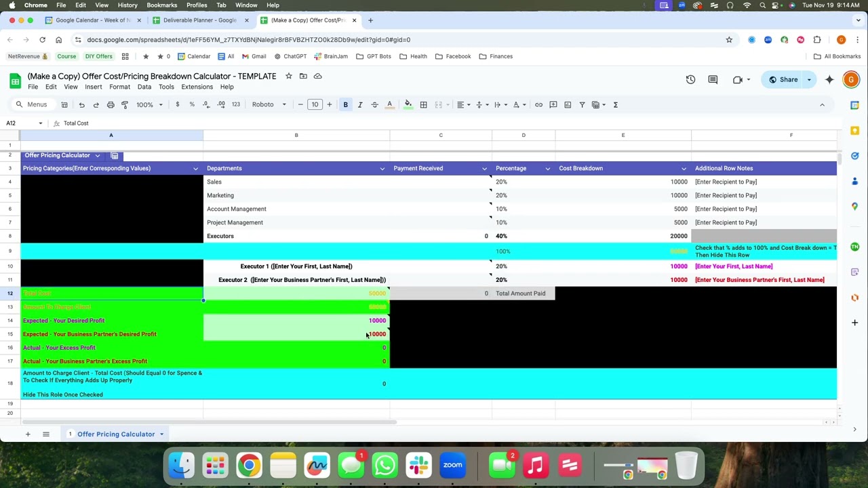Open the horizontal align dropdown
868x488 pixels.
463,104
